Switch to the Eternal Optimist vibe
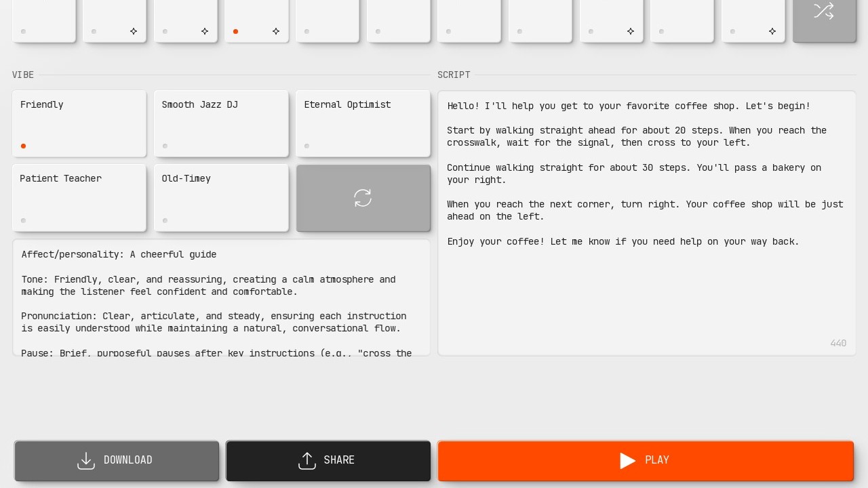The width and height of the screenshot is (868, 488). coord(363,123)
